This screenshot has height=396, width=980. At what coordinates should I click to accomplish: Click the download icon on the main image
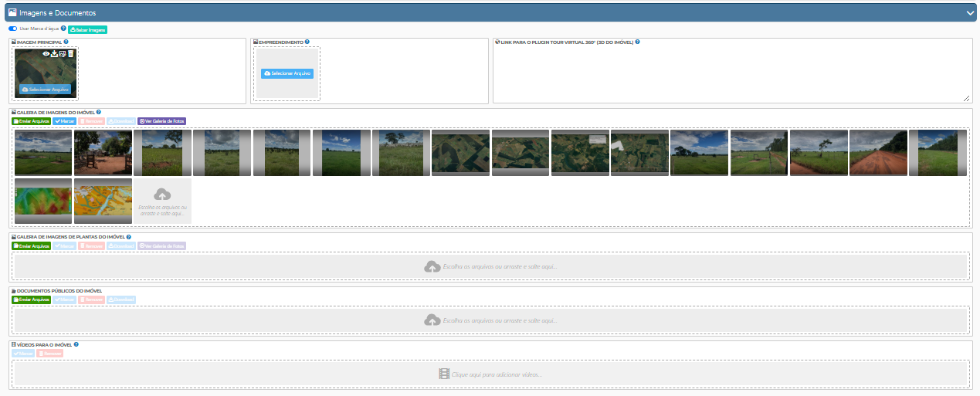[x=54, y=54]
